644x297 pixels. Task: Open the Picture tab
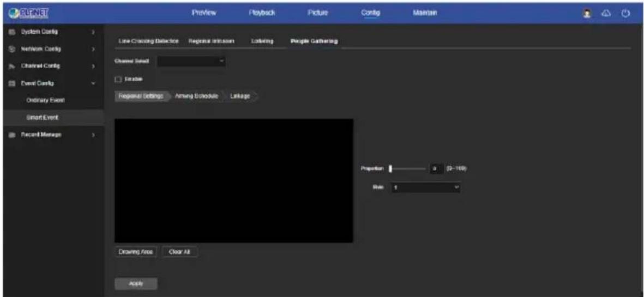click(x=318, y=14)
